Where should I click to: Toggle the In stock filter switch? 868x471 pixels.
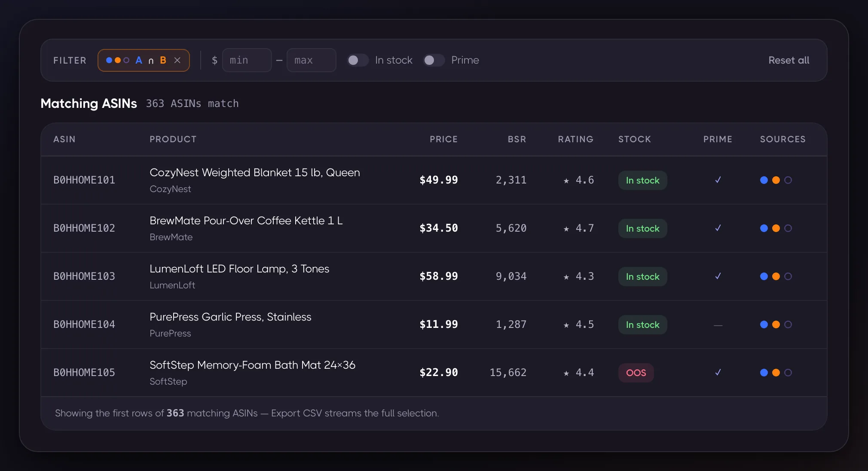358,60
